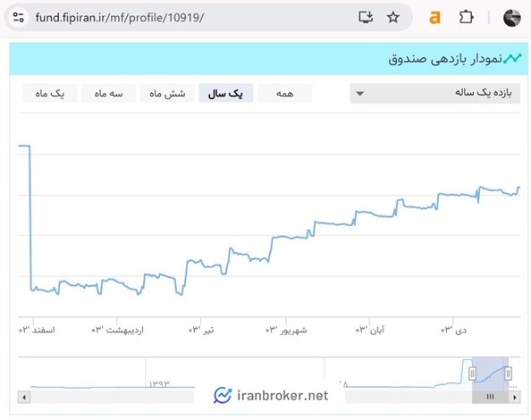Click the نمودار بازدهی صندوق heading
The image size is (531, 420).
[x=445, y=59]
